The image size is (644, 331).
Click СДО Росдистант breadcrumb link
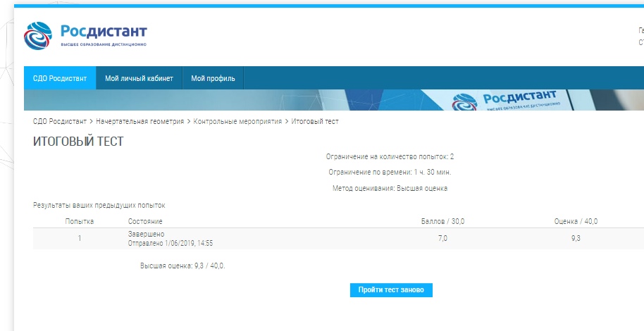60,122
